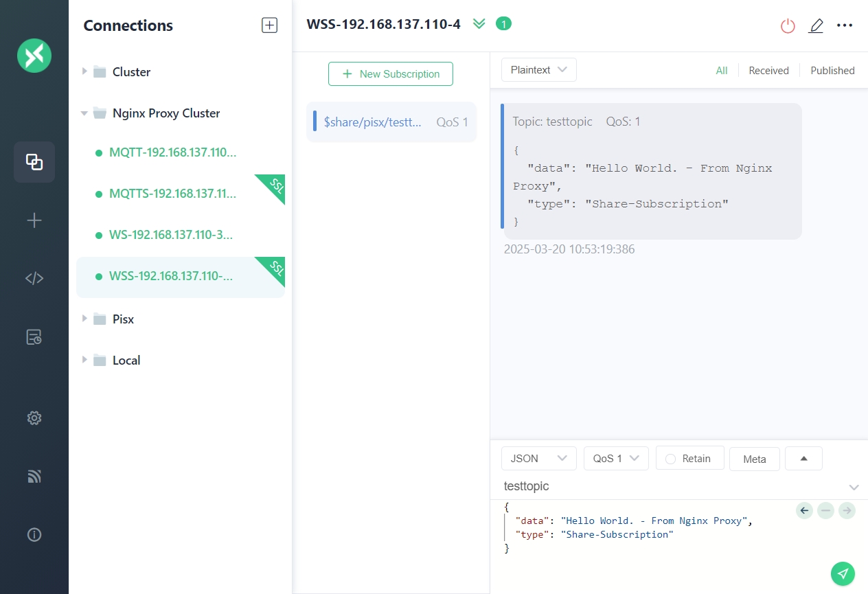This screenshot has width=868, height=594.
Task: Click the testtopic topic input field
Action: pyautogui.click(x=673, y=486)
